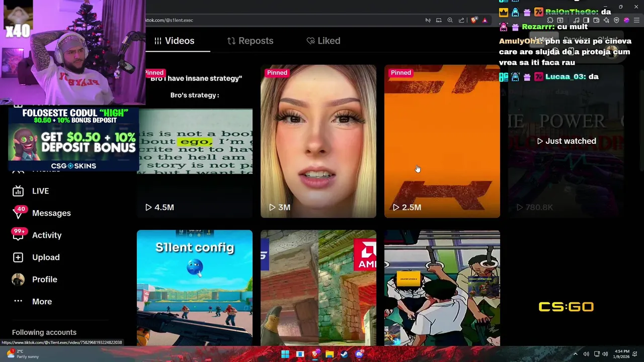Open the Activity link in sidebar

coord(47,235)
